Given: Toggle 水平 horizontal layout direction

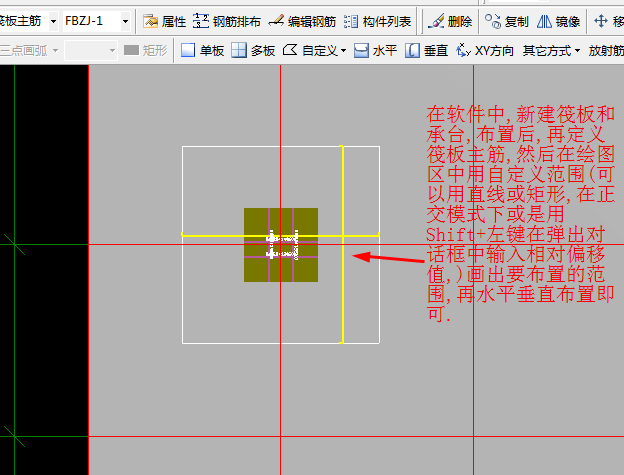Looking at the screenshot, I should pos(375,51).
